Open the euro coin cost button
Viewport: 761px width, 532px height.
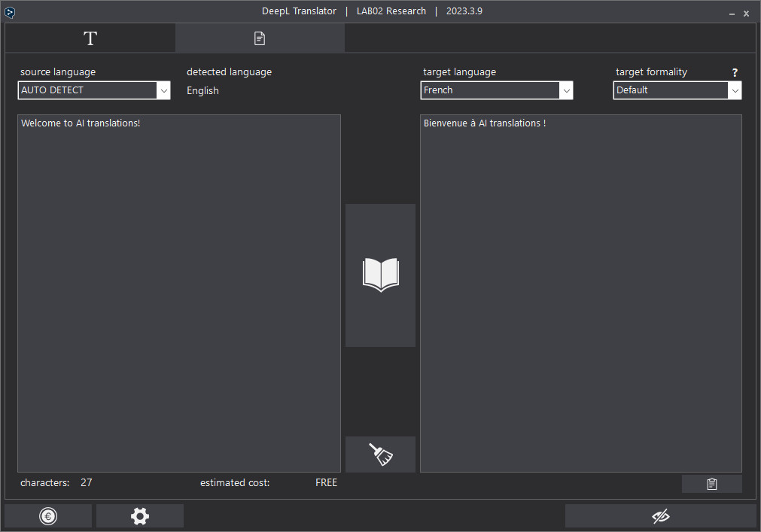(x=48, y=516)
